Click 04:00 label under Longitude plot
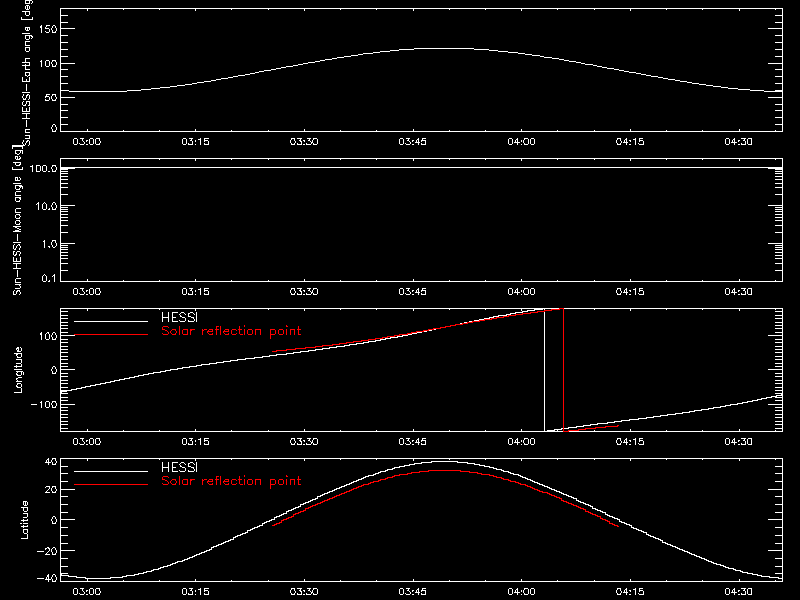The height and width of the screenshot is (600, 800). tap(521, 442)
